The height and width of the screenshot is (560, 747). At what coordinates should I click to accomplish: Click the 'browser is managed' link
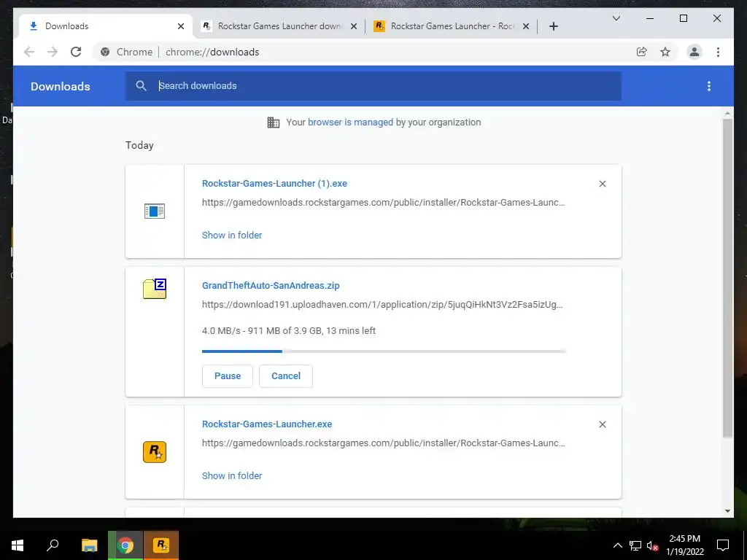(x=350, y=122)
